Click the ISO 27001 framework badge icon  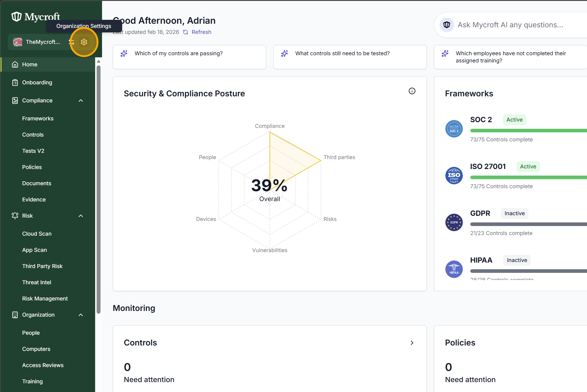tap(454, 176)
